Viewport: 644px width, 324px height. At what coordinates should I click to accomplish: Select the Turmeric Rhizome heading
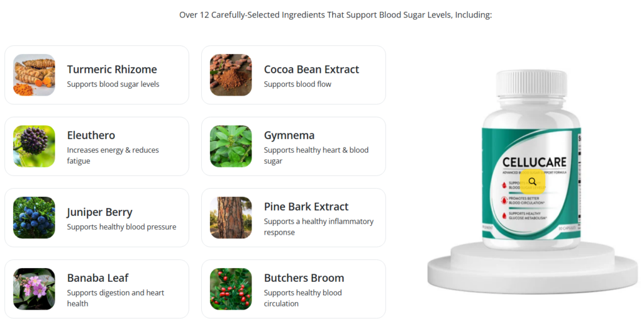point(112,69)
